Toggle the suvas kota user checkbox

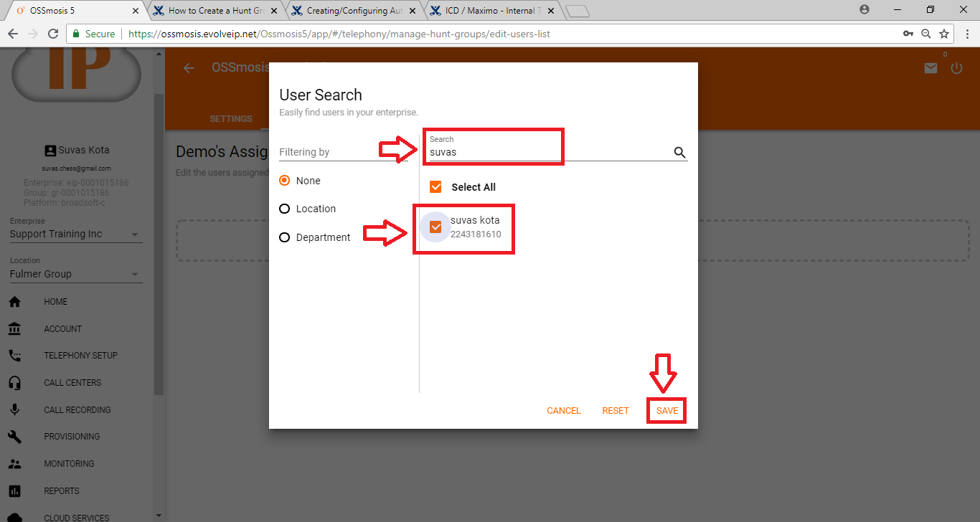pos(435,227)
